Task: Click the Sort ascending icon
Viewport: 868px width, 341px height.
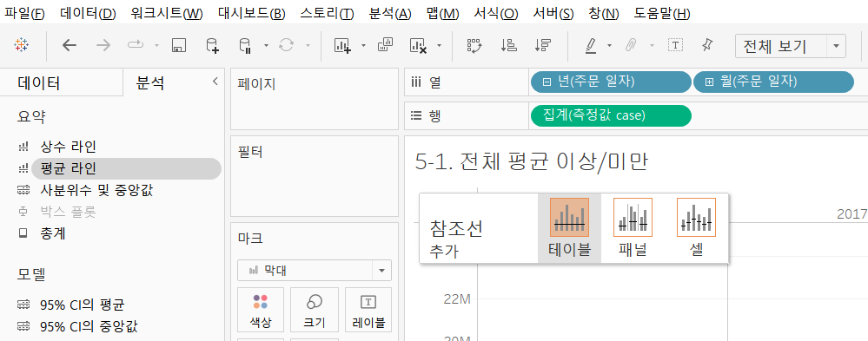Action: tap(509, 45)
